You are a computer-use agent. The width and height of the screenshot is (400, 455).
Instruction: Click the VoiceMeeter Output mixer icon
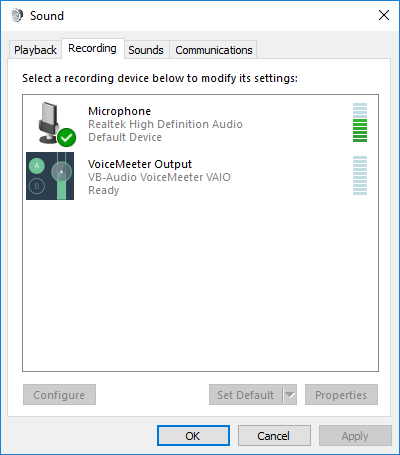point(50,176)
